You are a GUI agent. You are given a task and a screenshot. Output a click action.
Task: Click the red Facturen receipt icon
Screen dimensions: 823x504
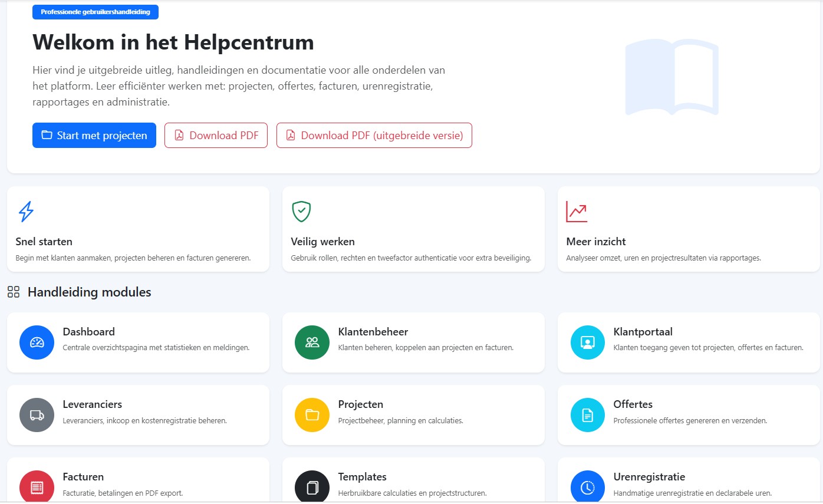point(37,487)
